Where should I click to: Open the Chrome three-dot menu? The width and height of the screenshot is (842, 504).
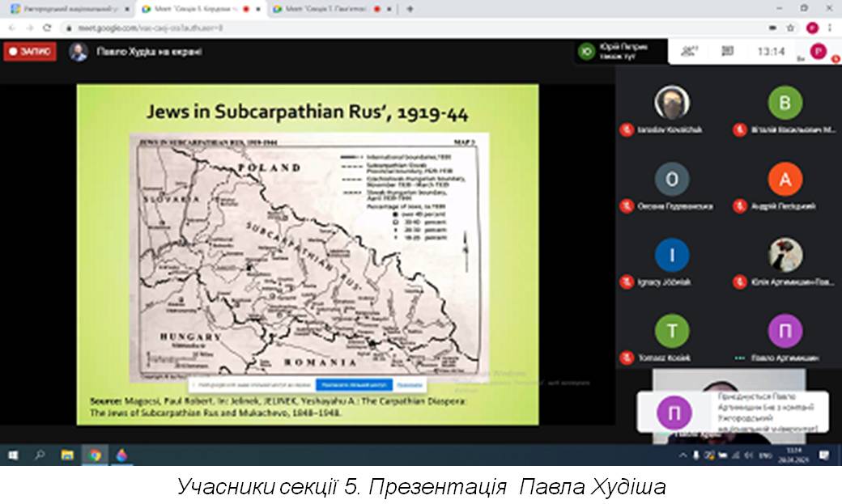(x=830, y=28)
